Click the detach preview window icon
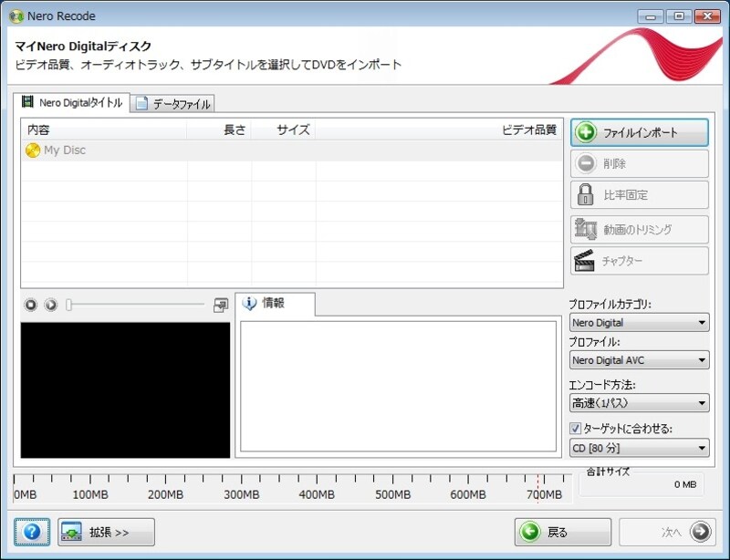The height and width of the screenshot is (560, 730). [220, 305]
